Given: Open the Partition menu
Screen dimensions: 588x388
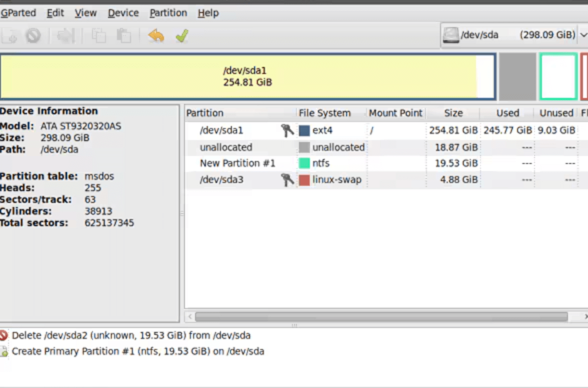Looking at the screenshot, I should 168,13.
